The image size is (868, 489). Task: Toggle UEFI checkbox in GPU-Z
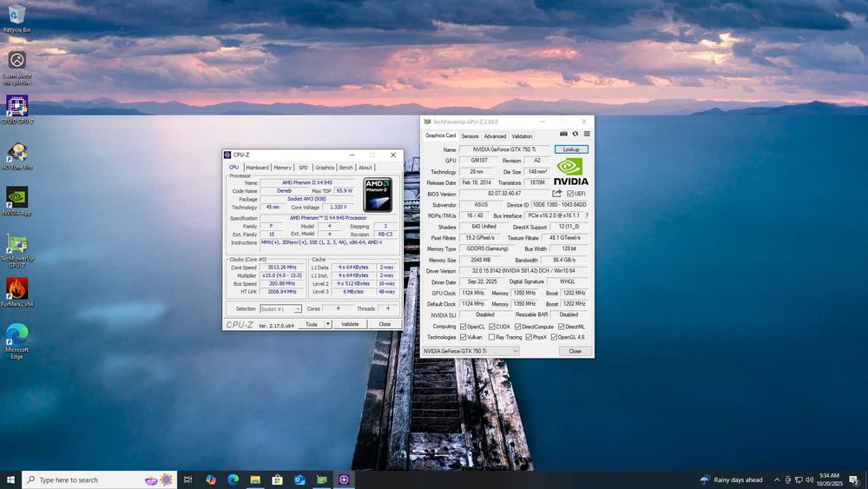(x=570, y=194)
